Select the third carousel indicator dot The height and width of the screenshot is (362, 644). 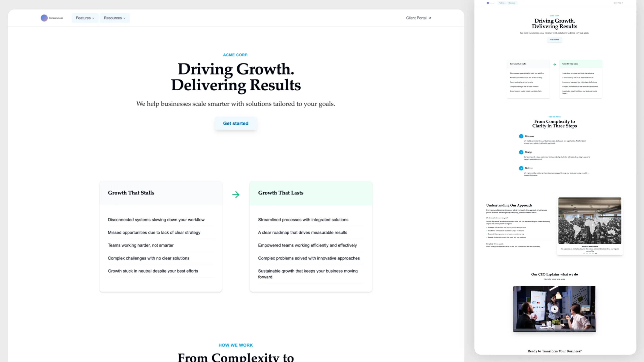[x=590, y=253]
